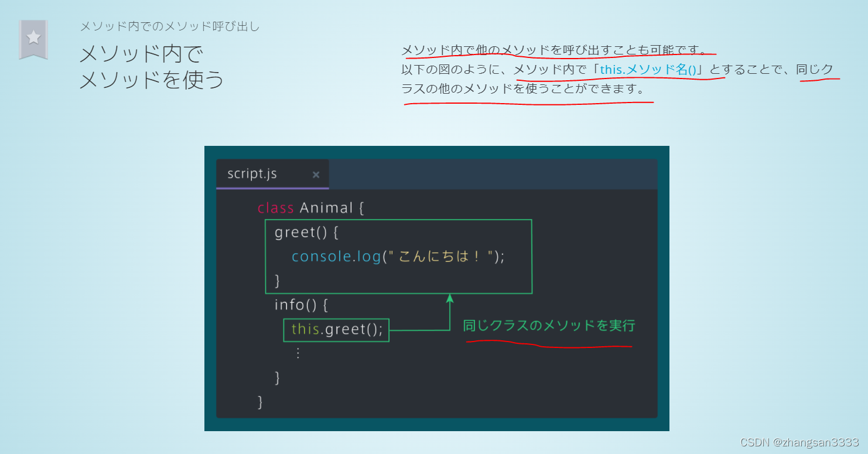Click the text 'ラスの他のメソッドを使うことができます。'
The height and width of the screenshot is (454, 868).
coord(523,90)
